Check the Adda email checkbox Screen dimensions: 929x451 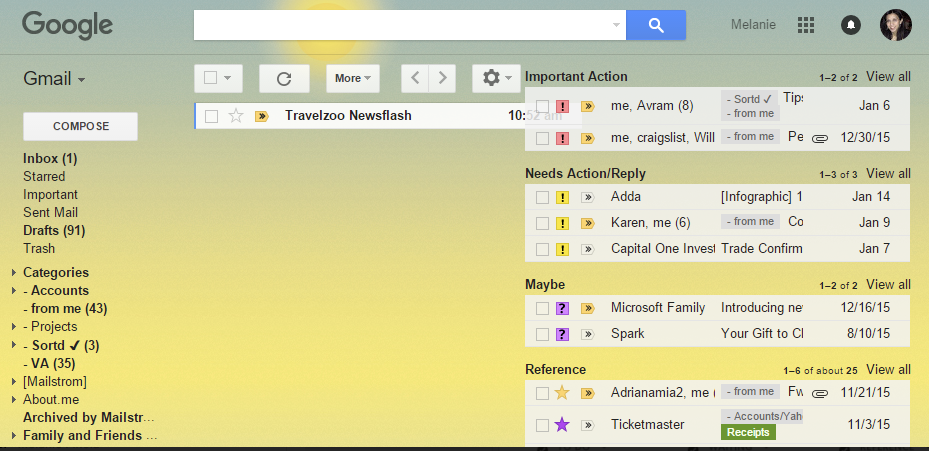[542, 197]
